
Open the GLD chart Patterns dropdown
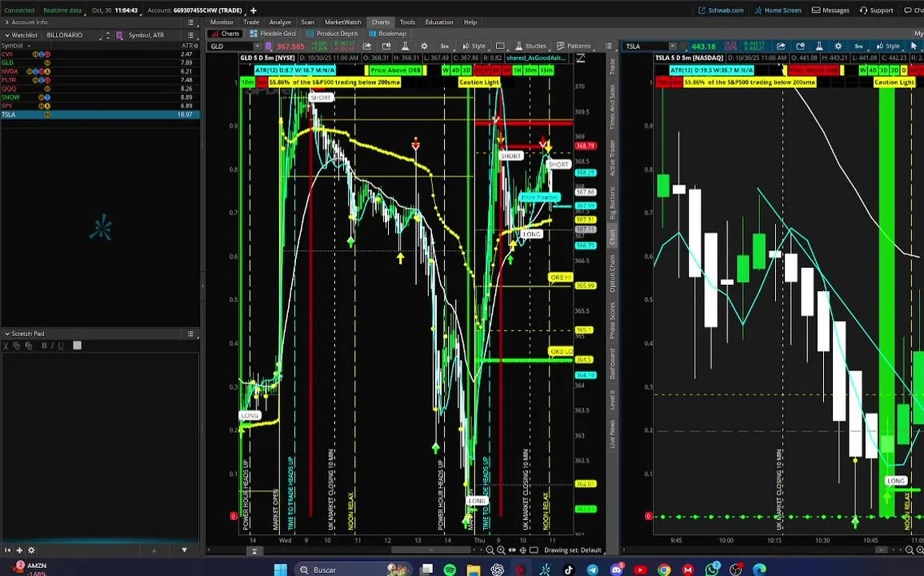[574, 46]
